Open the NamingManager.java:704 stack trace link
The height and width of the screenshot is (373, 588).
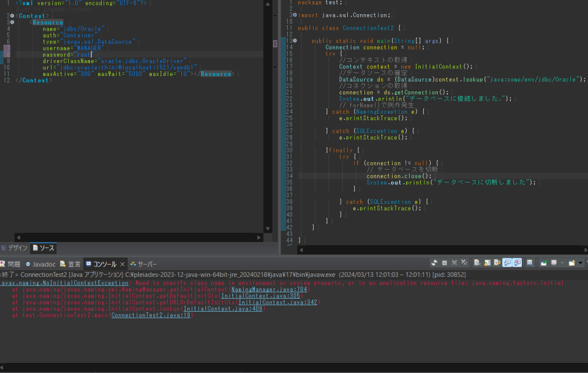(269, 289)
